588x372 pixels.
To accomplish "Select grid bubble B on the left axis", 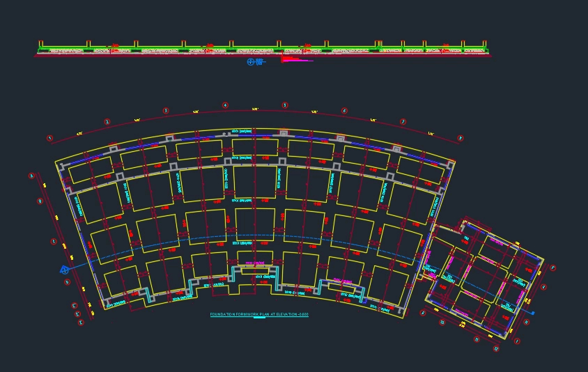I will (40, 201).
